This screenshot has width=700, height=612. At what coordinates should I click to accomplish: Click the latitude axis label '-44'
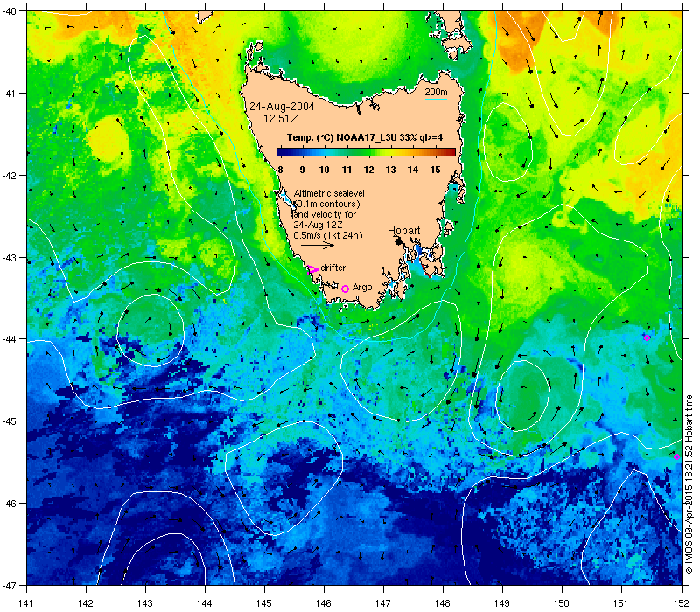click(9, 339)
